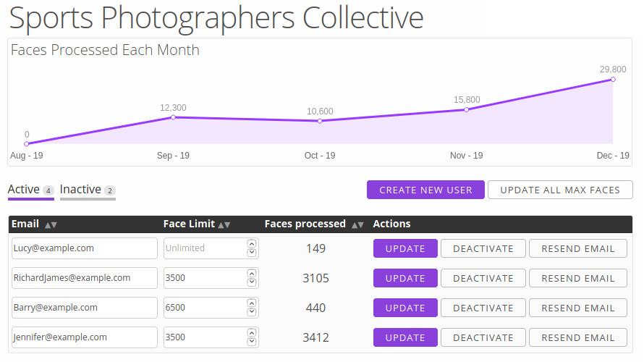
Task: Click the Create New User button
Action: (x=425, y=190)
